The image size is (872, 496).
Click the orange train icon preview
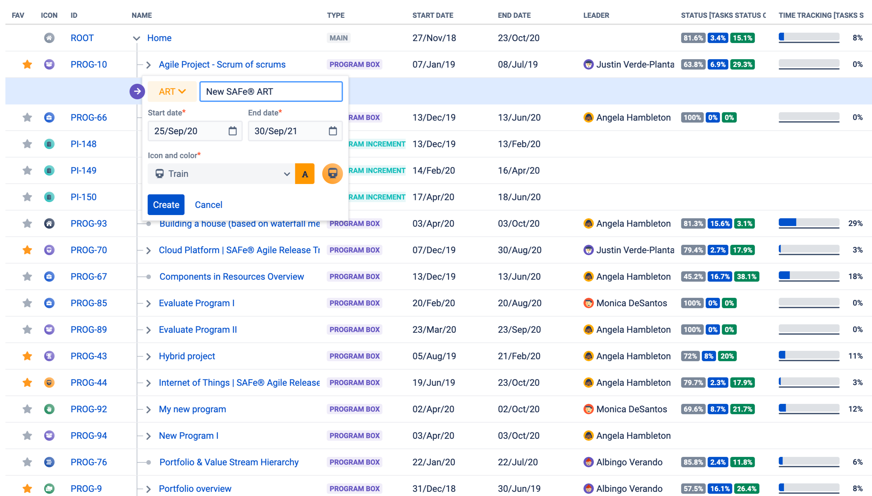[332, 174]
